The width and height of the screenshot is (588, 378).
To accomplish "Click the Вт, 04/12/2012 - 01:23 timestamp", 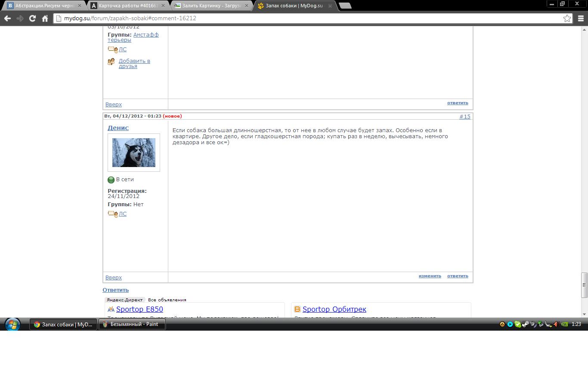I will point(133,116).
